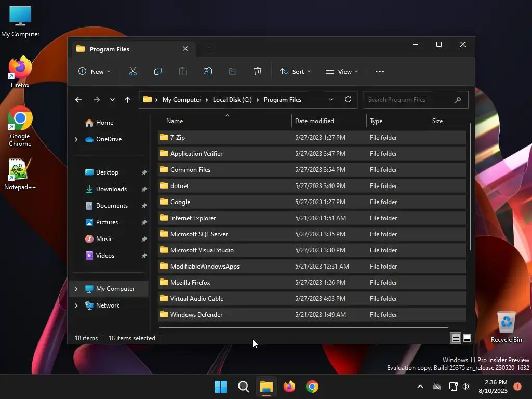Click the horizontal scrollbar under file list
Screen dimensions: 532x399
[303, 328]
